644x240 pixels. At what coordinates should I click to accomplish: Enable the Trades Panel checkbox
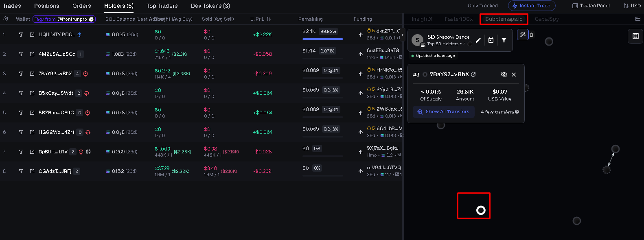[575, 6]
